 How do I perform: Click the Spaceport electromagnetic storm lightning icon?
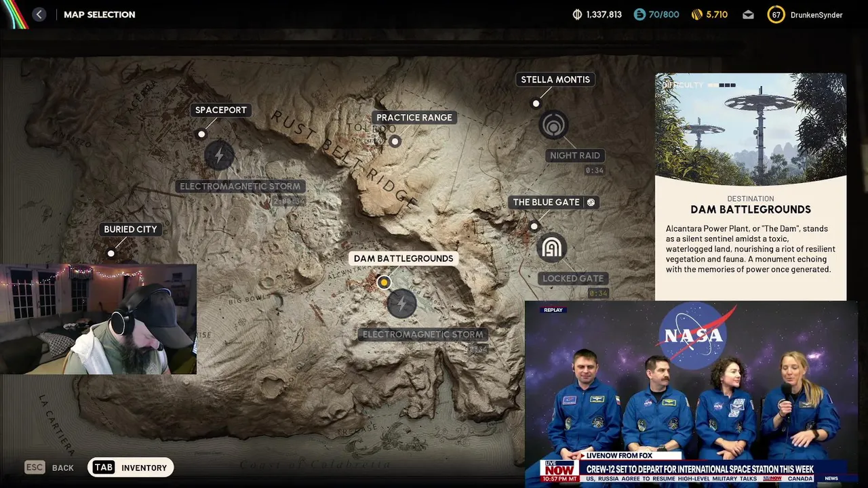coord(219,157)
